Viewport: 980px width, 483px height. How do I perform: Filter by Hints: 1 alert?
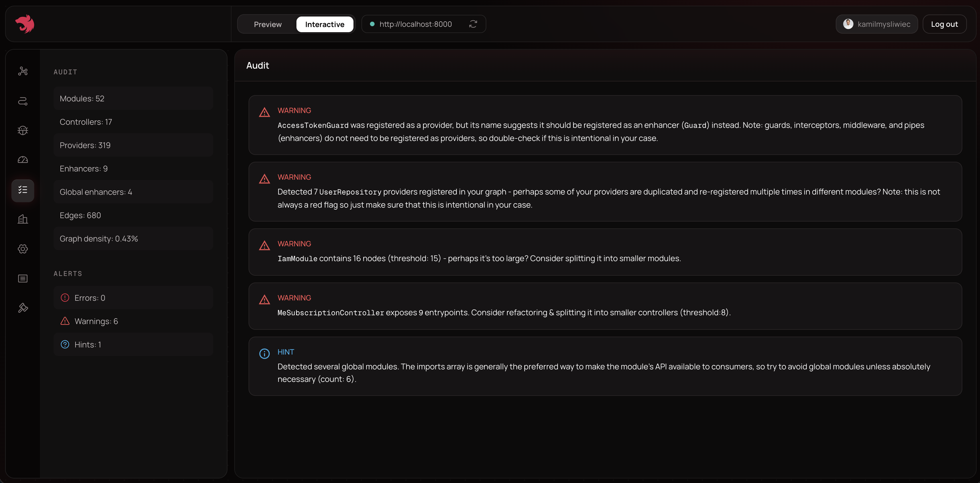coord(133,345)
